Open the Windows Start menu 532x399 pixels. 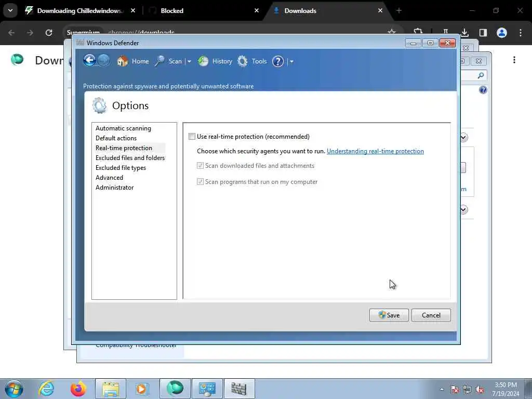[14, 389]
